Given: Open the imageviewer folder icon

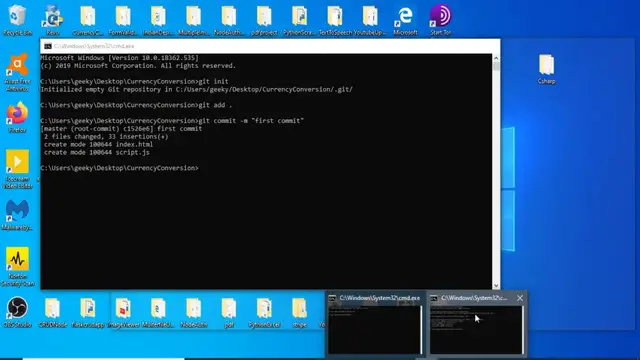Looking at the screenshot, I should click(x=123, y=313).
